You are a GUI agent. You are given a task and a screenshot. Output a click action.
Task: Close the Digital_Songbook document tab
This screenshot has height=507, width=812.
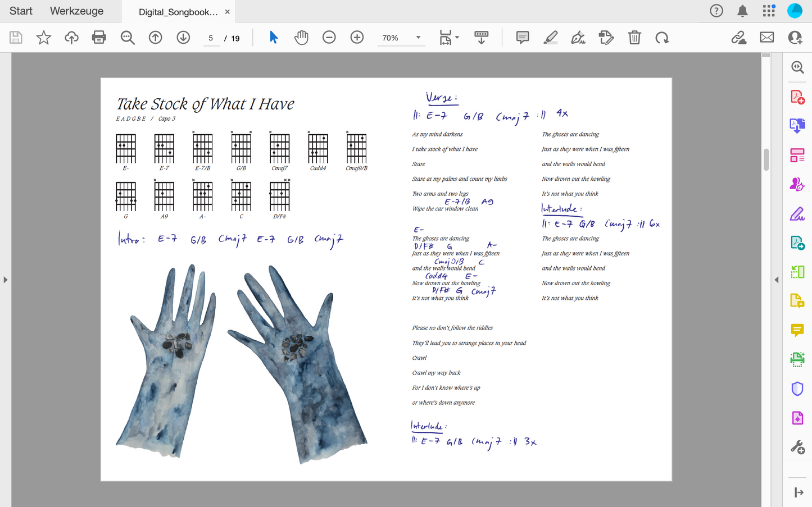click(x=228, y=12)
